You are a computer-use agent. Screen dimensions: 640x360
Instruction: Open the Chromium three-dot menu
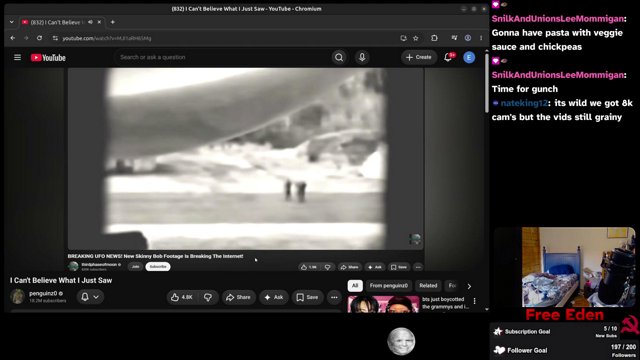pos(481,38)
